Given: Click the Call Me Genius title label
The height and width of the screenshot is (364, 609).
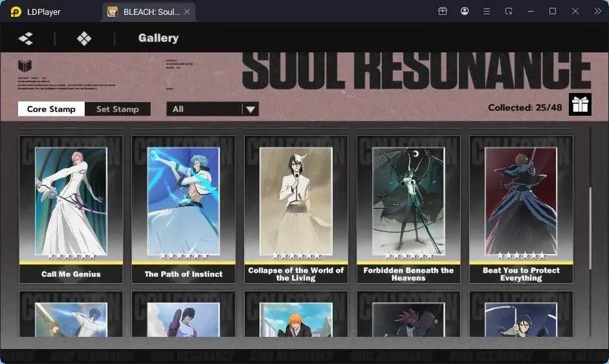Looking at the screenshot, I should coord(71,274).
